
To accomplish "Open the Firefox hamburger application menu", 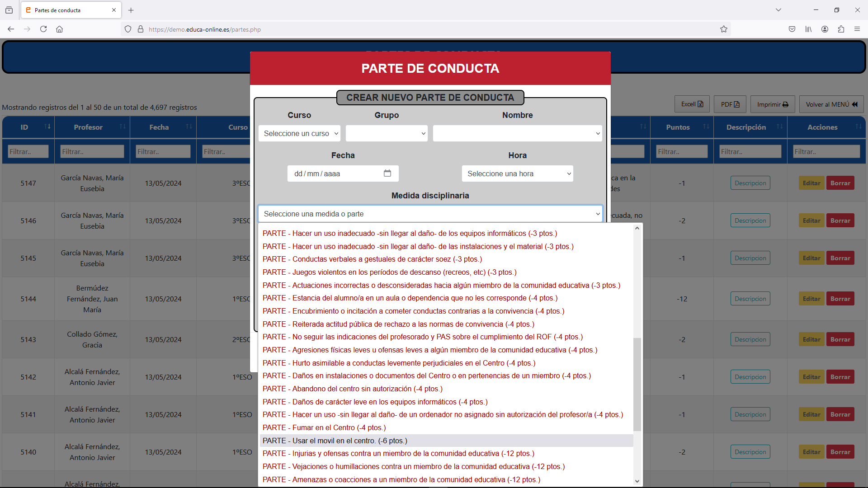I will tap(857, 29).
